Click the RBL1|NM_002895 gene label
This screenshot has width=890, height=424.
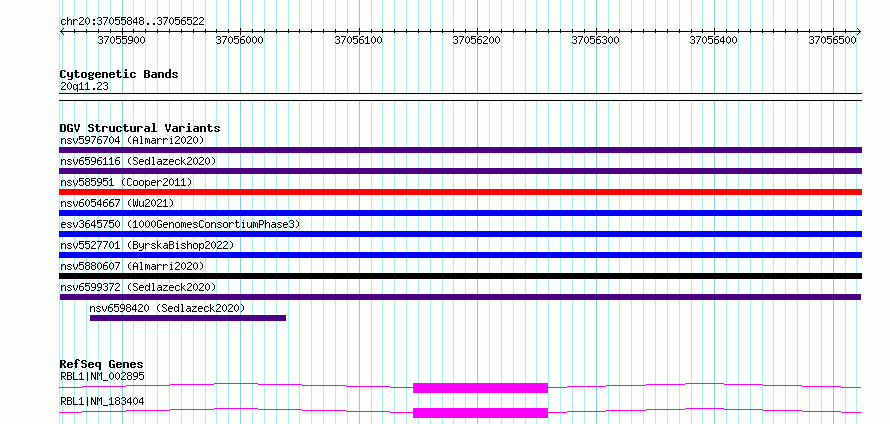tap(102, 376)
